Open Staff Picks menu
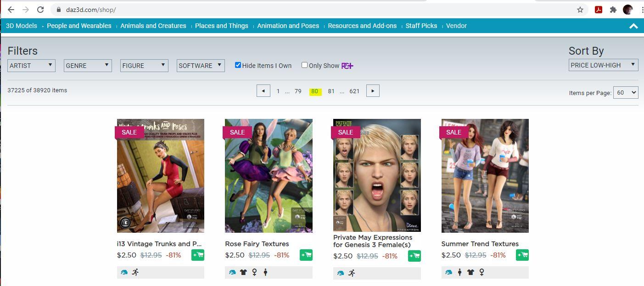This screenshot has width=644, height=286. tap(421, 26)
